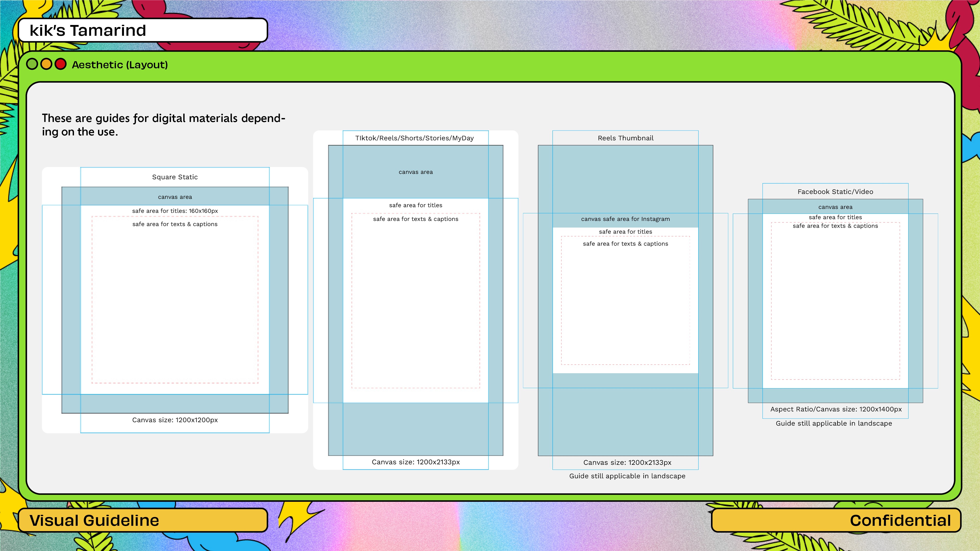Image resolution: width=980 pixels, height=551 pixels.
Task: Click the red circle window dot
Action: coord(61,64)
